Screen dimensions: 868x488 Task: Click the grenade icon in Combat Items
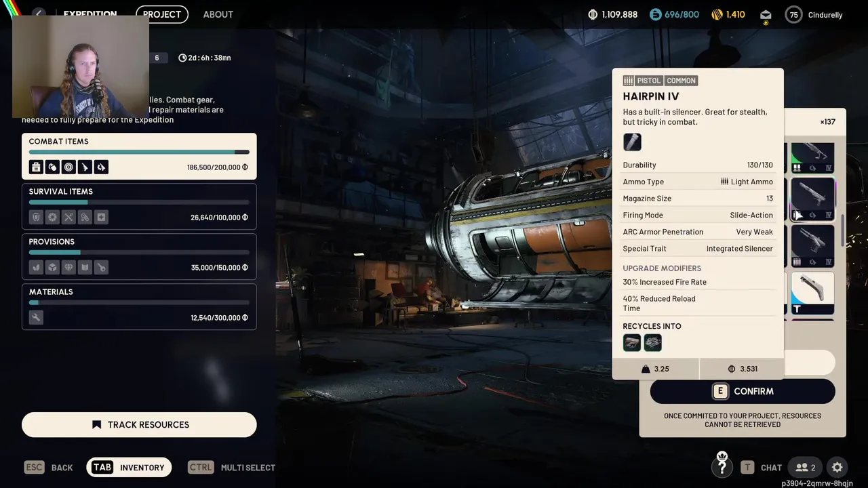point(52,167)
